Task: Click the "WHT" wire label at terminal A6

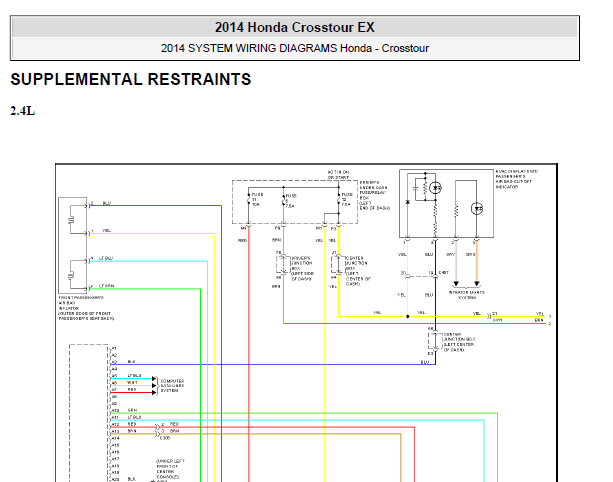Action: point(133,382)
